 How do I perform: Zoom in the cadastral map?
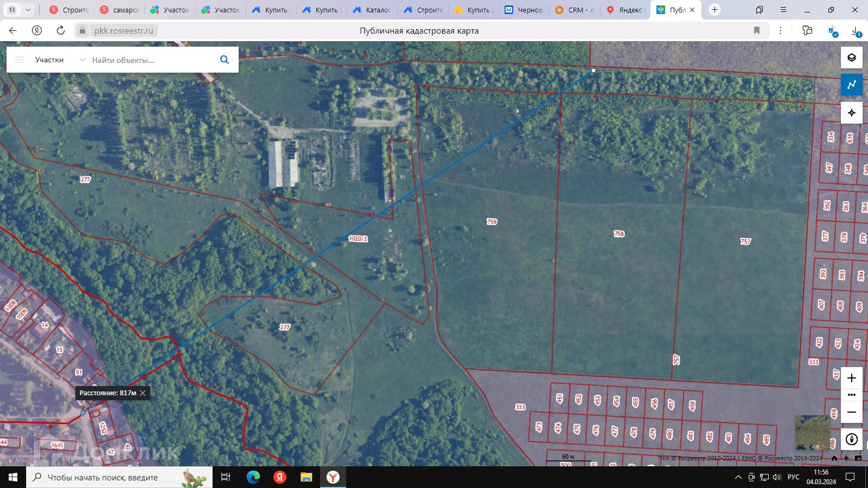851,378
